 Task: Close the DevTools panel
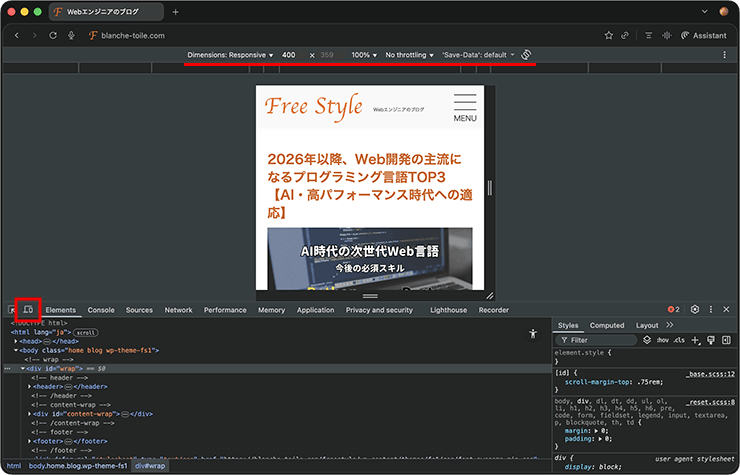click(726, 309)
